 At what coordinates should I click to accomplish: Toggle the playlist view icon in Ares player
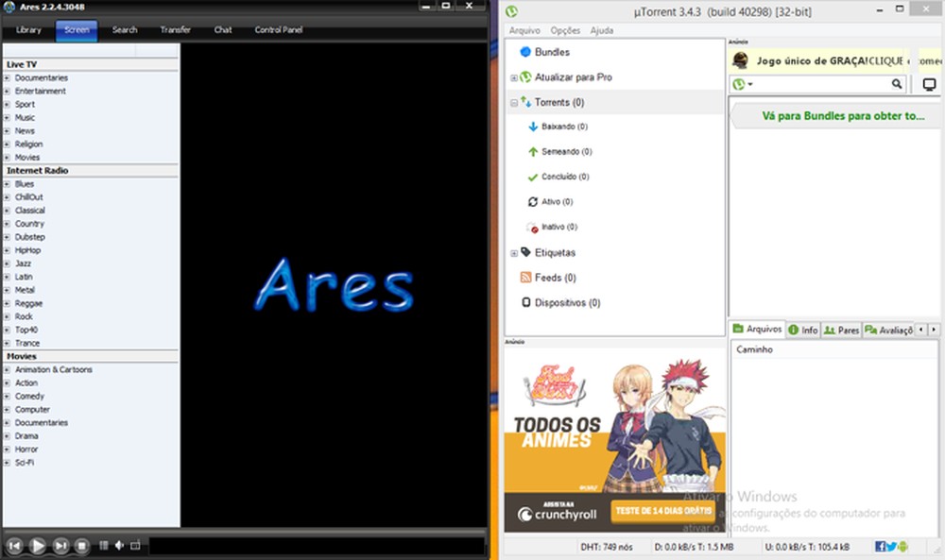[104, 545]
